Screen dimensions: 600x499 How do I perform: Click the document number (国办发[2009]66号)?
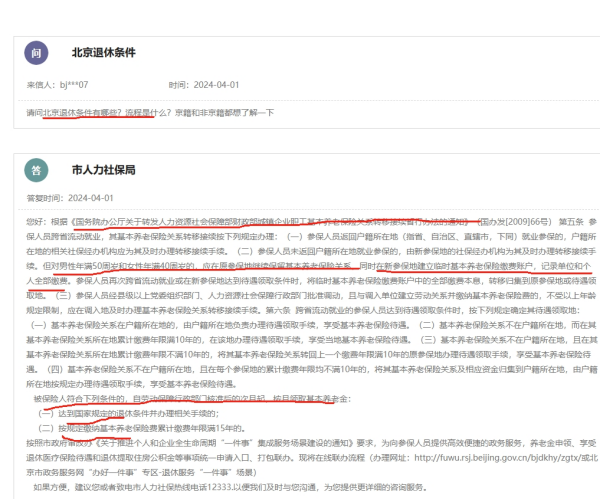(x=514, y=222)
